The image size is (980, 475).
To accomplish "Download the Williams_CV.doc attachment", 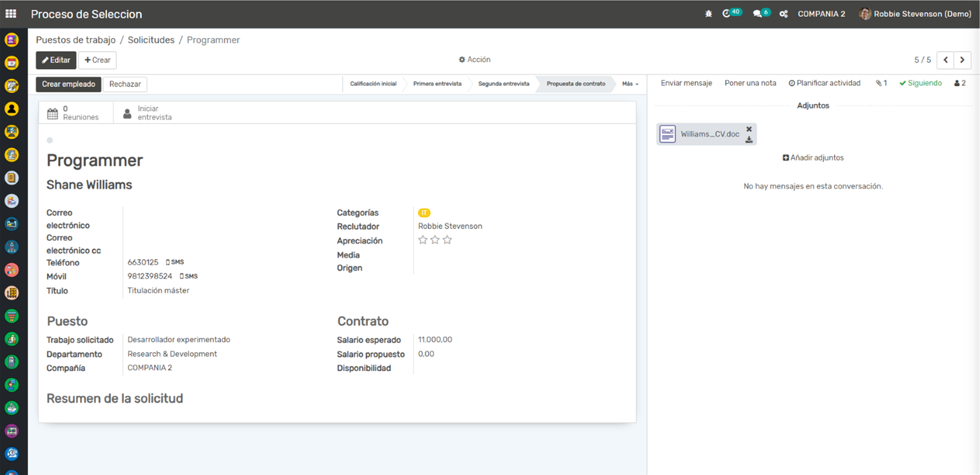I will (749, 140).
